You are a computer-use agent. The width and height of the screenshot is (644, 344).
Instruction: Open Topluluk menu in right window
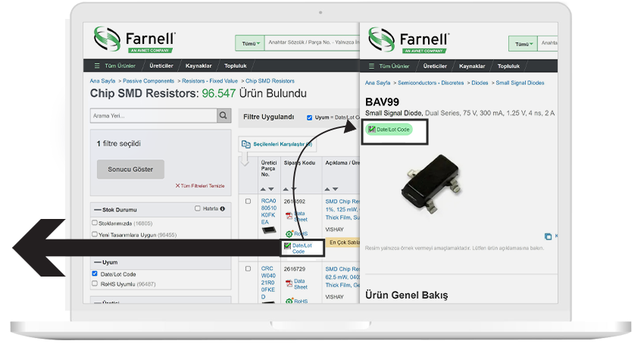coord(508,66)
